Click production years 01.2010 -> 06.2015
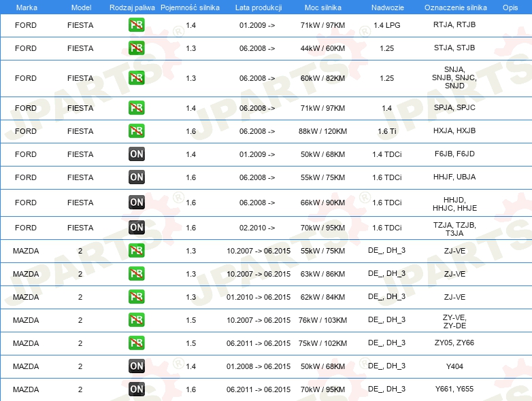Screen dimensions: 532x401 [x=259, y=297]
